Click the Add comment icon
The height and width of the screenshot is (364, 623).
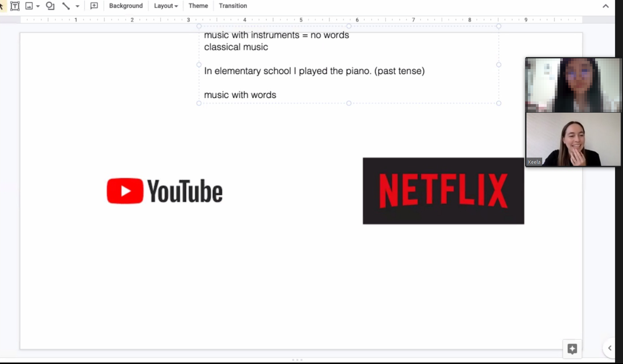click(x=94, y=6)
